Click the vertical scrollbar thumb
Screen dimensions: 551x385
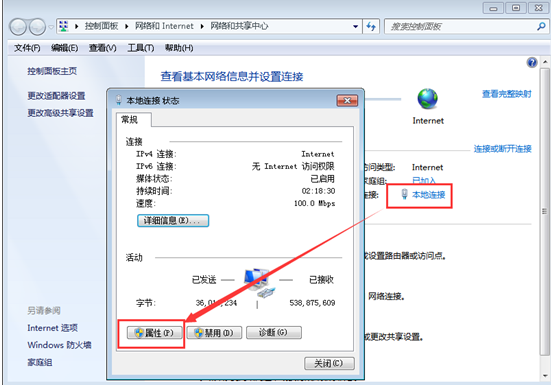click(545, 211)
